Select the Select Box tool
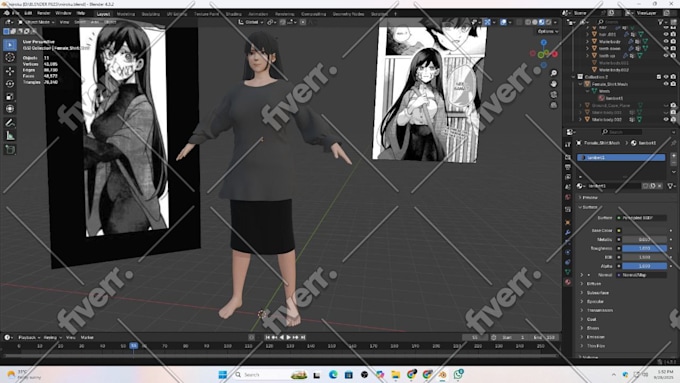Screen dimensions: 680x383 click(10, 45)
